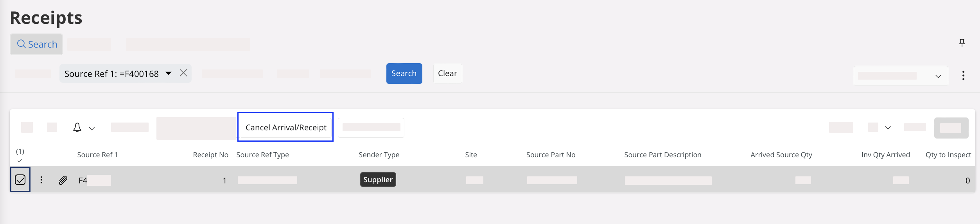The height and width of the screenshot is (224, 980).
Task: Open the row's three-dot actions menu
Action: [41, 180]
